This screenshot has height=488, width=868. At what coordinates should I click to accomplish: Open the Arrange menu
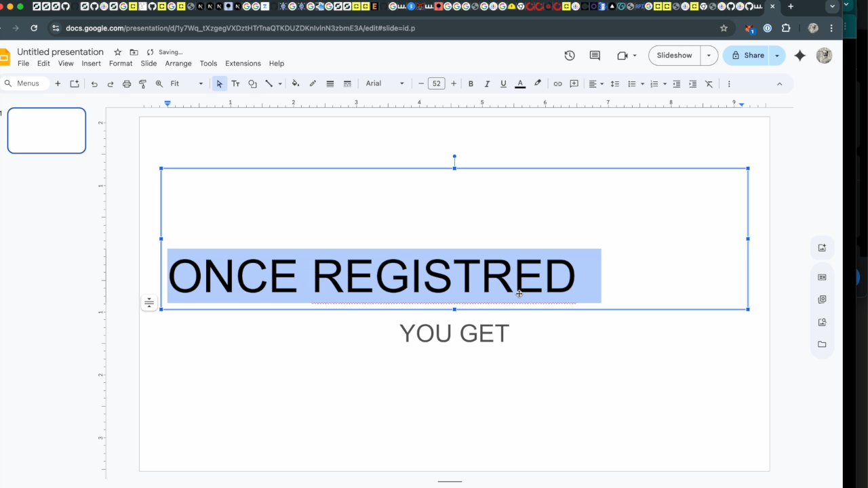coord(178,64)
